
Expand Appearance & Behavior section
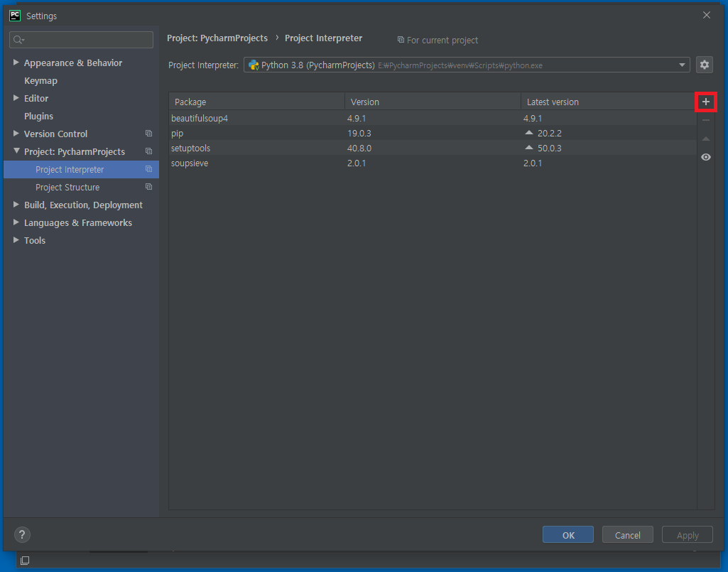pyautogui.click(x=16, y=63)
